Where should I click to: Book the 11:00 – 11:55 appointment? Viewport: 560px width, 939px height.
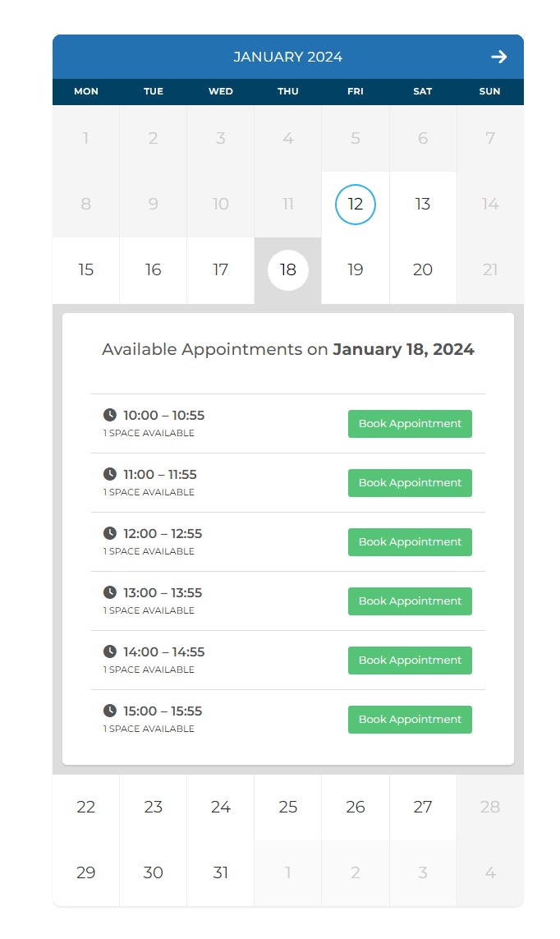[x=410, y=483]
